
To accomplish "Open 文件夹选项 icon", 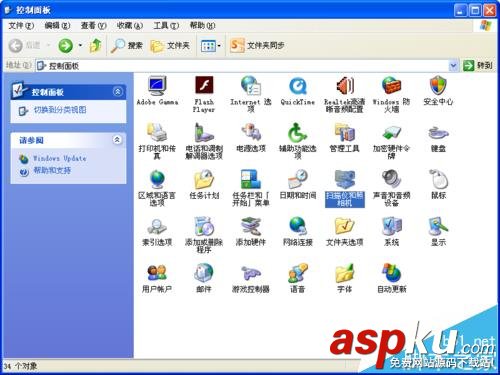I will click(x=345, y=226).
